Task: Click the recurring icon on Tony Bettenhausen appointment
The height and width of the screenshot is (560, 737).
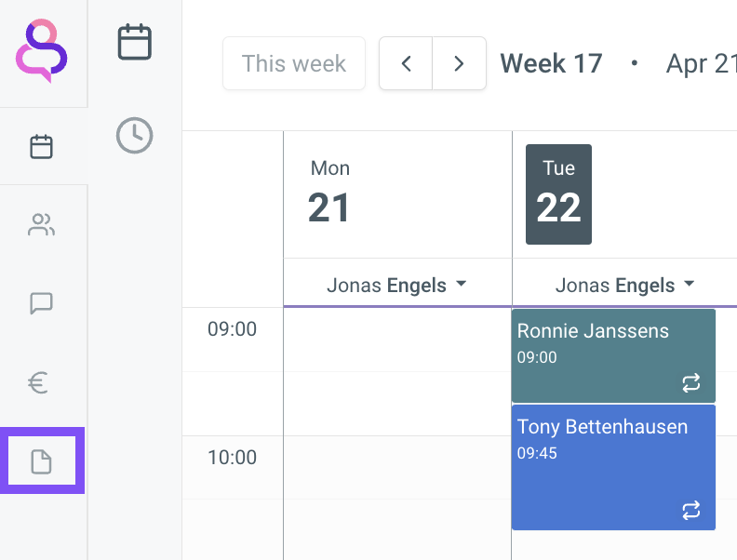Action: 690,510
